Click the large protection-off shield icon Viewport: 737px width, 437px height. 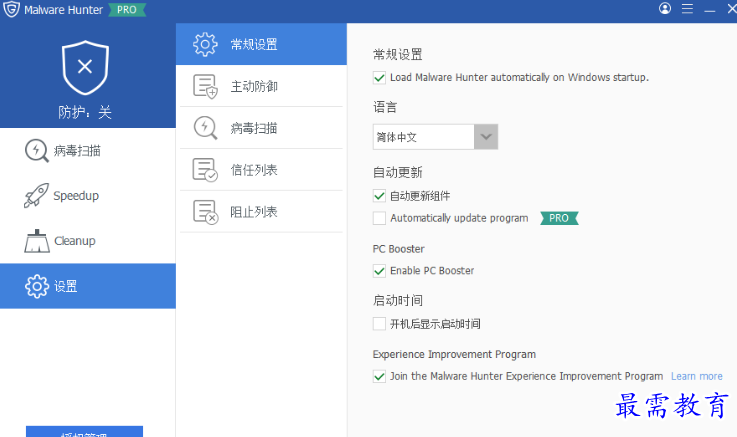(x=85, y=67)
